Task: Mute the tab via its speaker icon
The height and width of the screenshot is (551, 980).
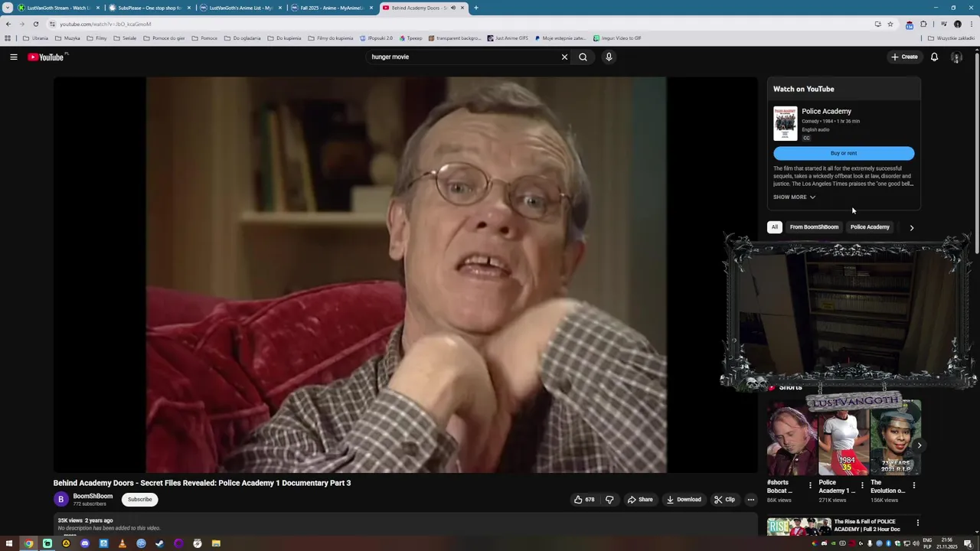Action: coord(453,8)
